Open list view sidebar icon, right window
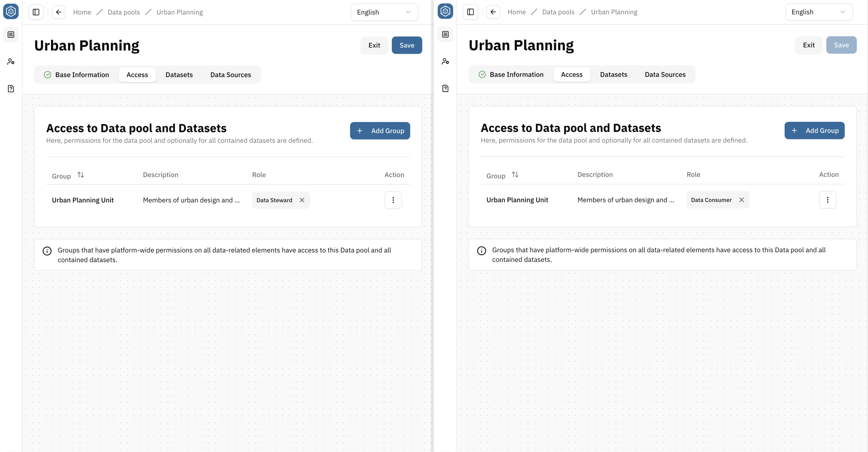Viewport: 868px width, 452px height. tap(445, 34)
